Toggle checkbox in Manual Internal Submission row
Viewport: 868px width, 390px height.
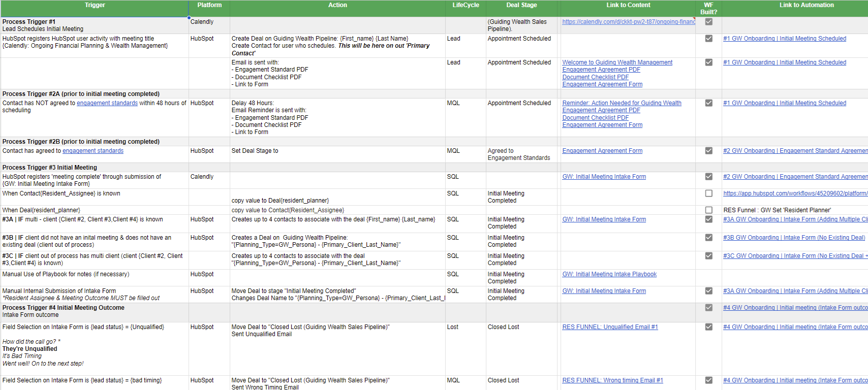(x=708, y=291)
